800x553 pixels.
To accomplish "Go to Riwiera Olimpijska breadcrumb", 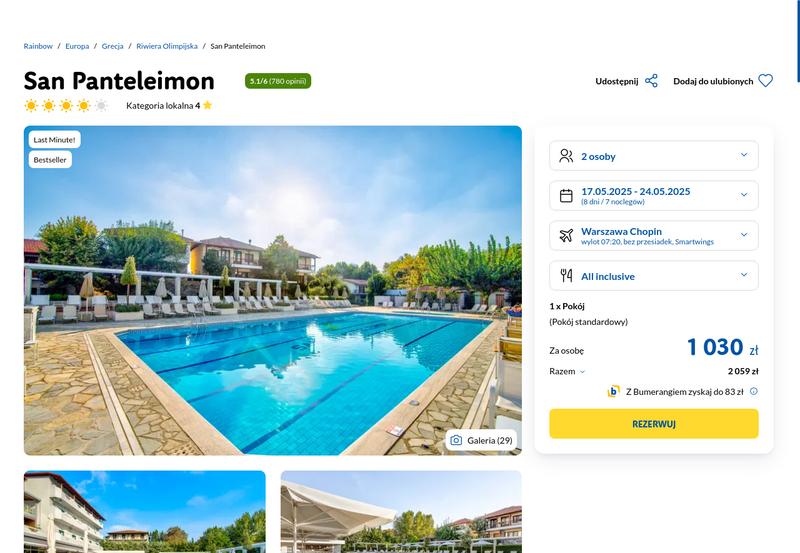I will [x=167, y=46].
